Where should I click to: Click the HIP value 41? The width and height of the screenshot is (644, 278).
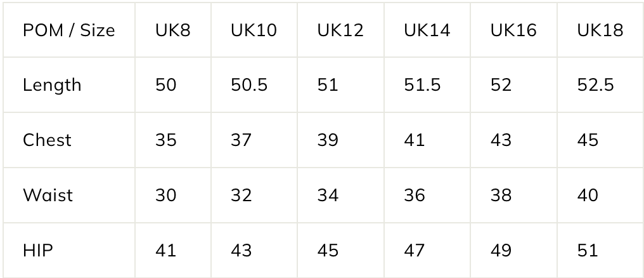[166, 251]
